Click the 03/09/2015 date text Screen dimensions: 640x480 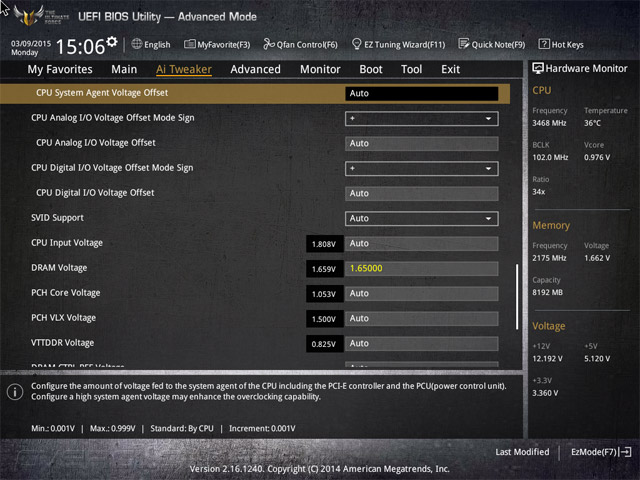(31, 43)
